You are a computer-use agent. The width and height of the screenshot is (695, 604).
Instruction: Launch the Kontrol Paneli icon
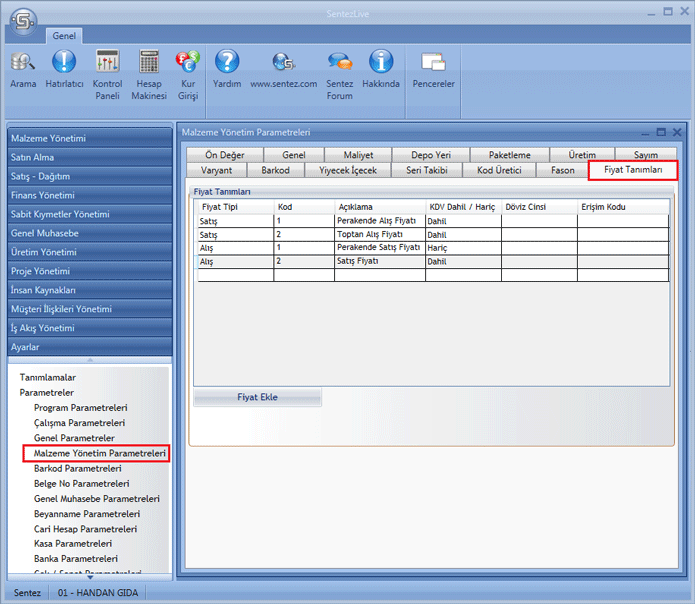click(107, 75)
